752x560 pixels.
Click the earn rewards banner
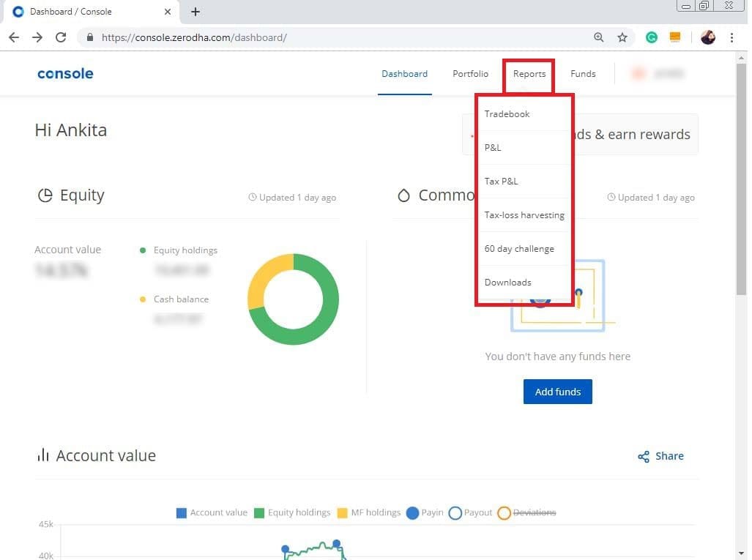click(x=636, y=134)
